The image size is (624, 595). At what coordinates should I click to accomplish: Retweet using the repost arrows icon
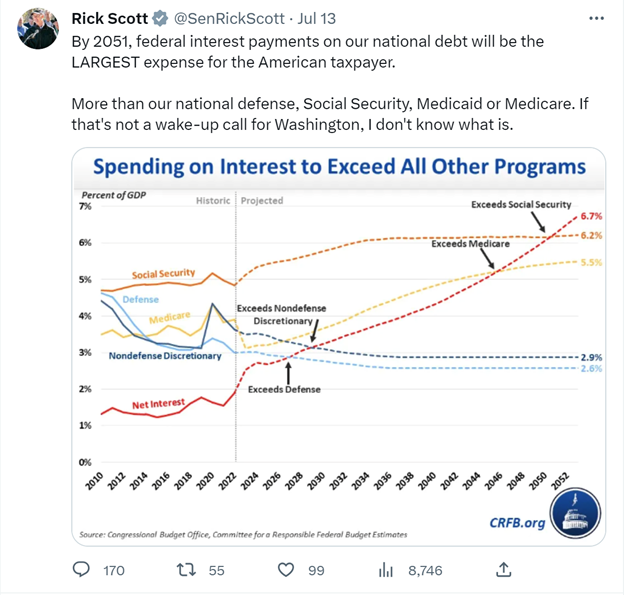pyautogui.click(x=186, y=570)
